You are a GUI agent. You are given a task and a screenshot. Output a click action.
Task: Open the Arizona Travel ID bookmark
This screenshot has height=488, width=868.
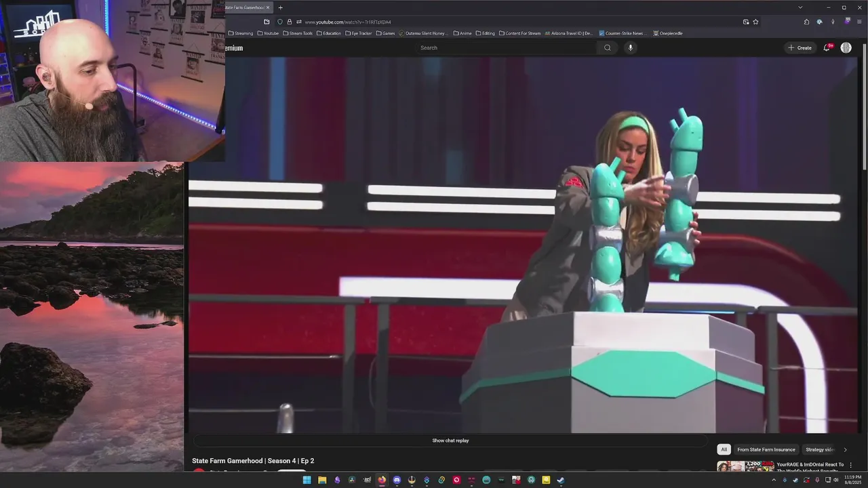(x=569, y=33)
